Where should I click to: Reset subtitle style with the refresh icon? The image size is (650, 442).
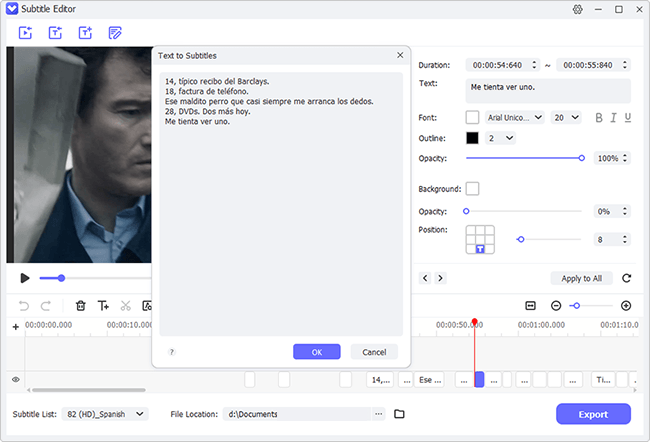626,278
